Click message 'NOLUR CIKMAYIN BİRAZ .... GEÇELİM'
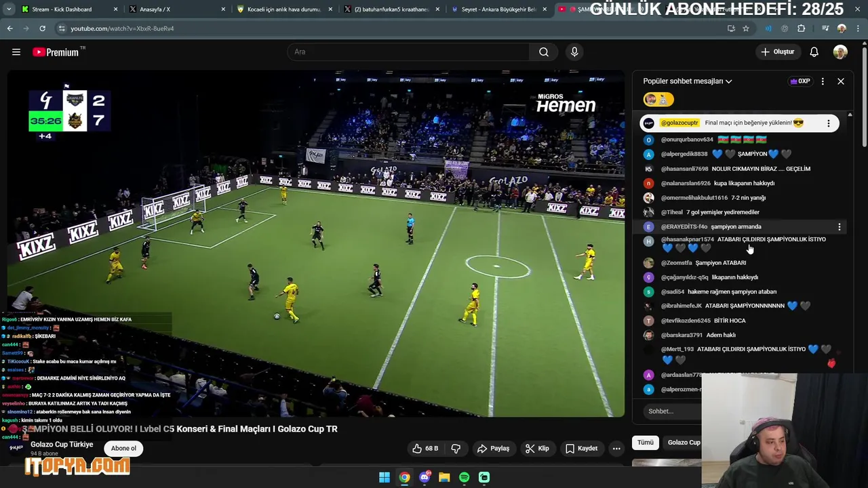This screenshot has width=868, height=488. [761, 169]
